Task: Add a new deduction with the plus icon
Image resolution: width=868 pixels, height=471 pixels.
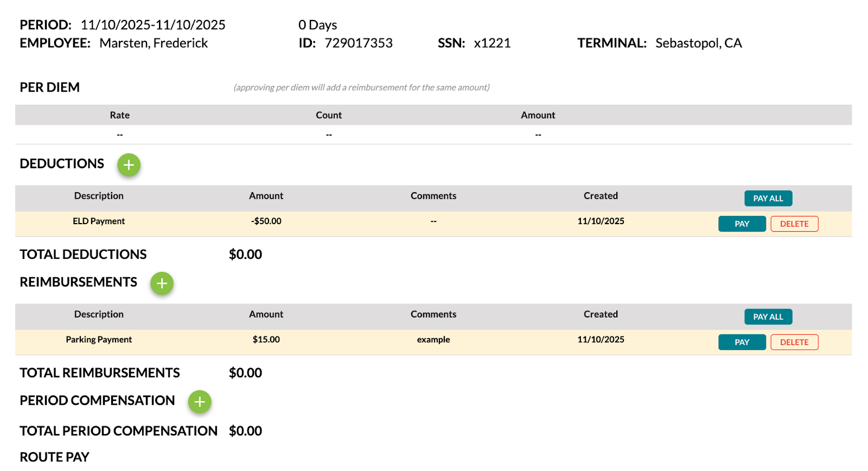Action: (129, 165)
